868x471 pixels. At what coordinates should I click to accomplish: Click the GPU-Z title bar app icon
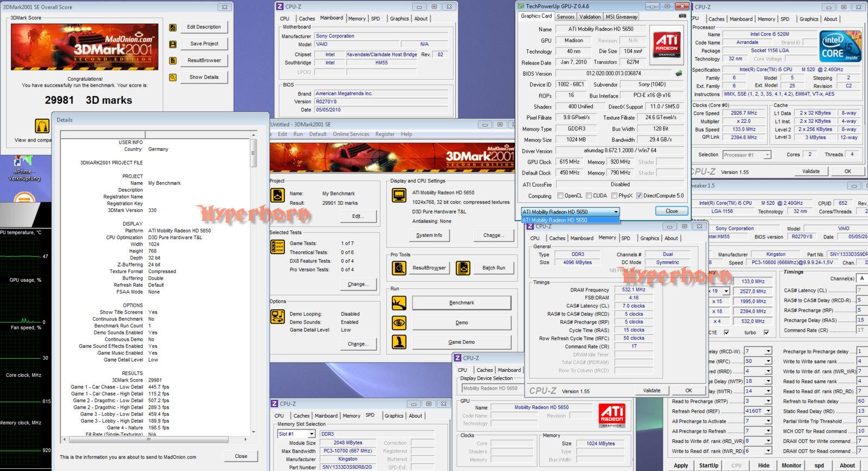[x=521, y=7]
